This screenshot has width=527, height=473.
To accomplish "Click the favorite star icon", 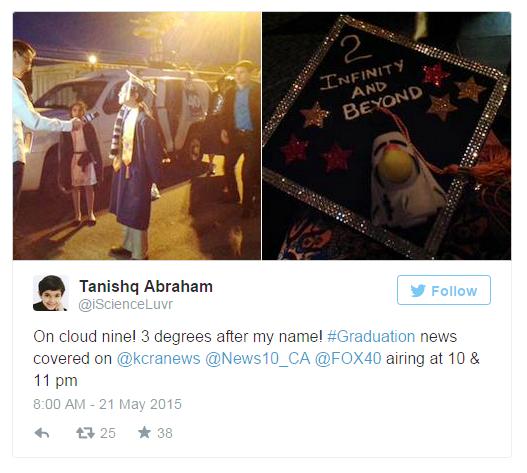I will (144, 432).
